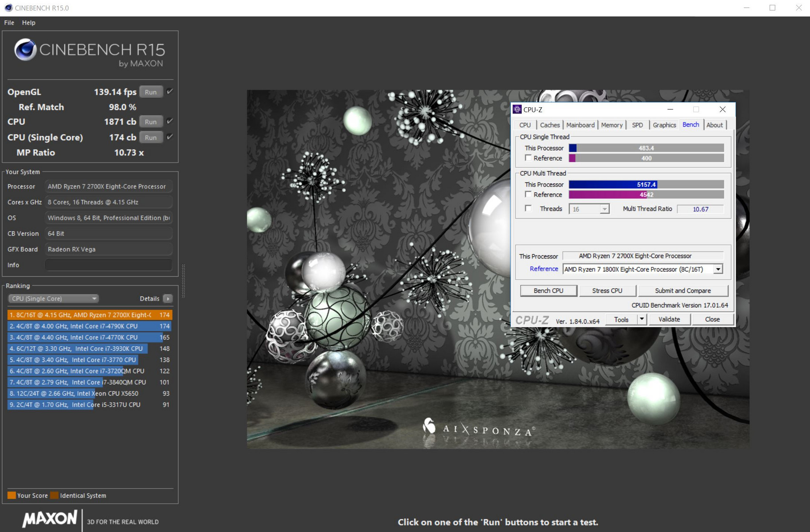
Task: Click the Close button in CPU-Z footer
Action: 712,319
